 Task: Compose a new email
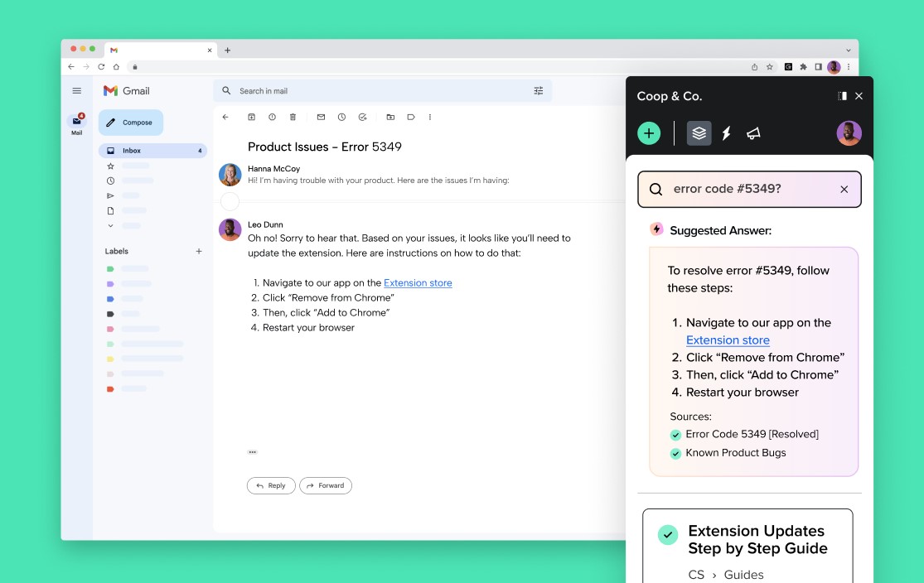click(131, 123)
